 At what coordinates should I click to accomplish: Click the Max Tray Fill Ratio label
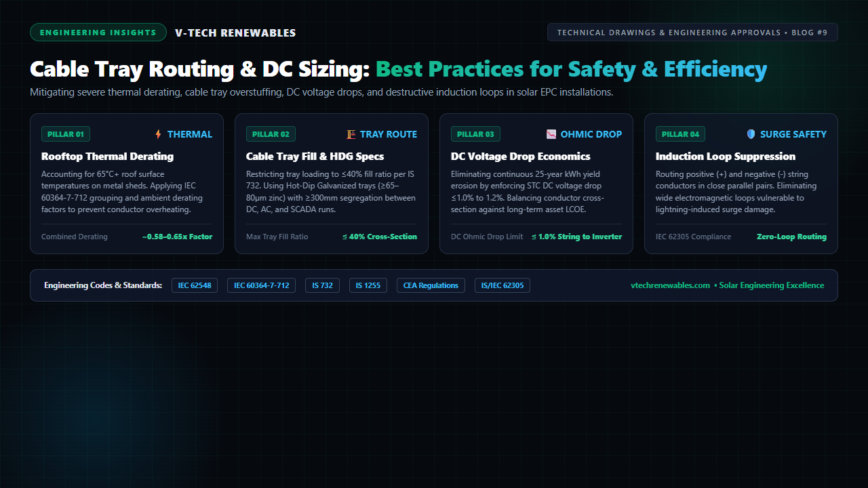pyautogui.click(x=277, y=237)
